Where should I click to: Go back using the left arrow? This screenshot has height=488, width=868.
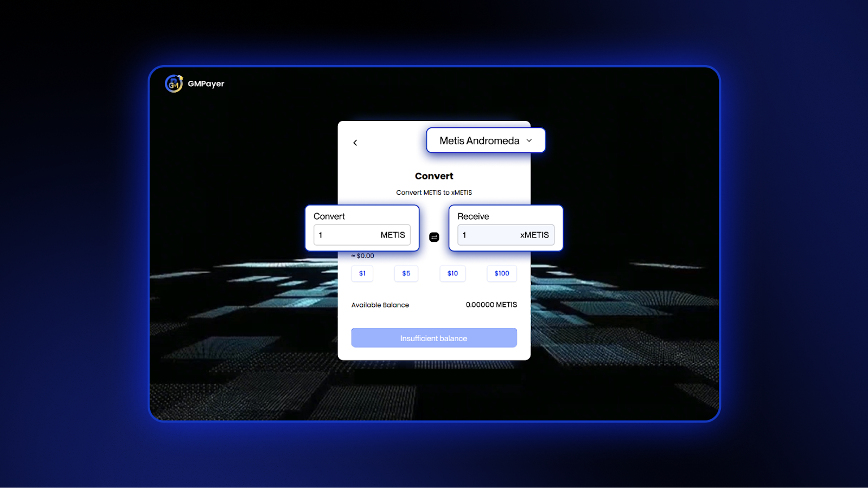click(x=355, y=143)
